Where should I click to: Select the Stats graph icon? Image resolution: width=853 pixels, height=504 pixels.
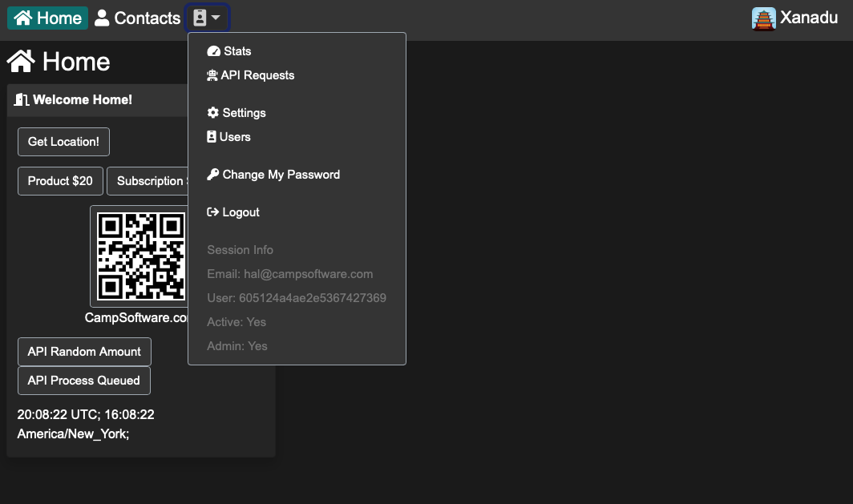212,50
